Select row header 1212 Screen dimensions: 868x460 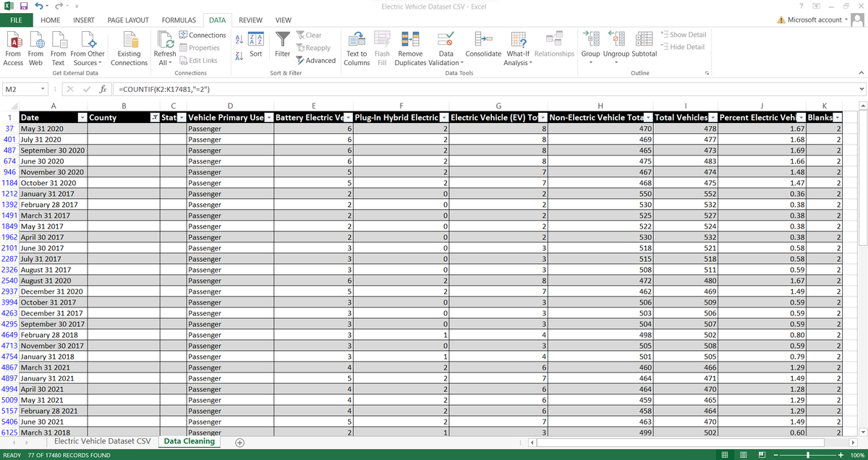tap(9, 193)
